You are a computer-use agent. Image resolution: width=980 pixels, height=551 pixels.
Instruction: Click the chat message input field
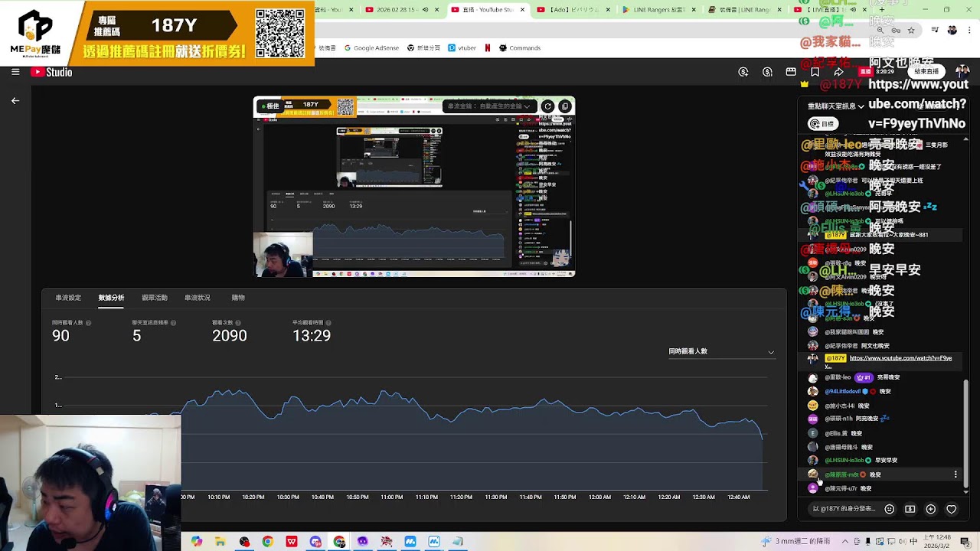point(844,509)
